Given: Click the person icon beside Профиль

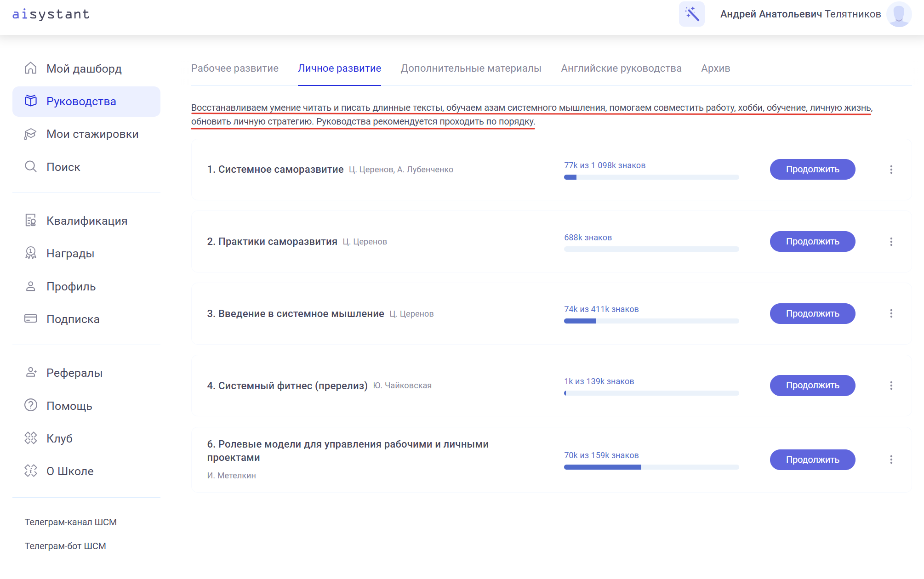Looking at the screenshot, I should pyautogui.click(x=31, y=286).
